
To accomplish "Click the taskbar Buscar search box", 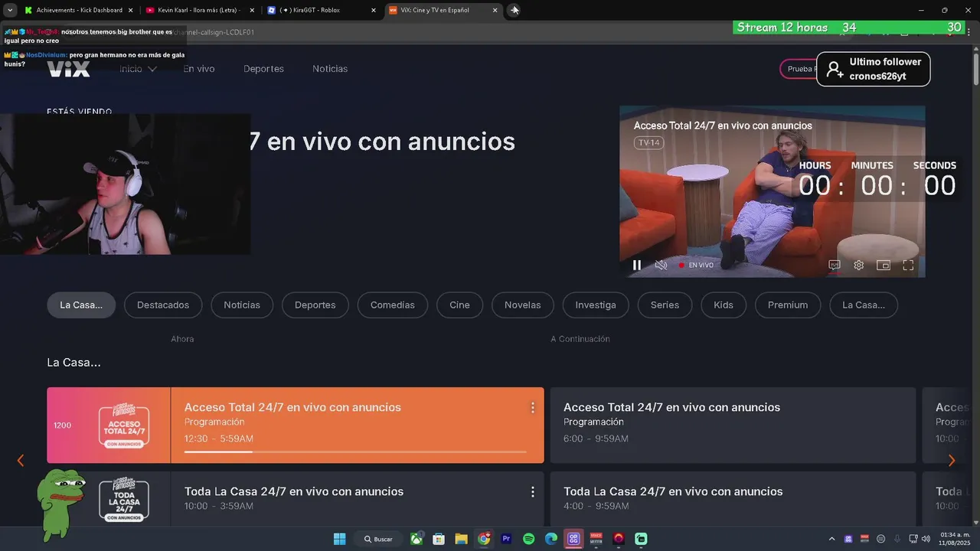I will pyautogui.click(x=379, y=539).
